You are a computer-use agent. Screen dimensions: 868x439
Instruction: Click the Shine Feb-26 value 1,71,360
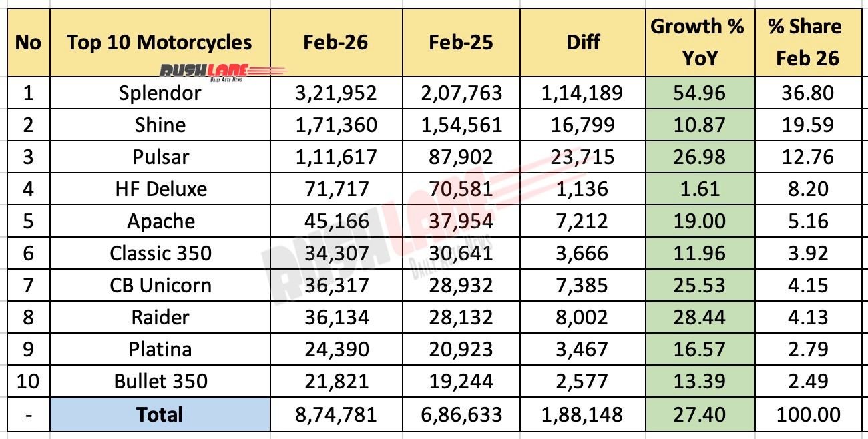(336, 125)
